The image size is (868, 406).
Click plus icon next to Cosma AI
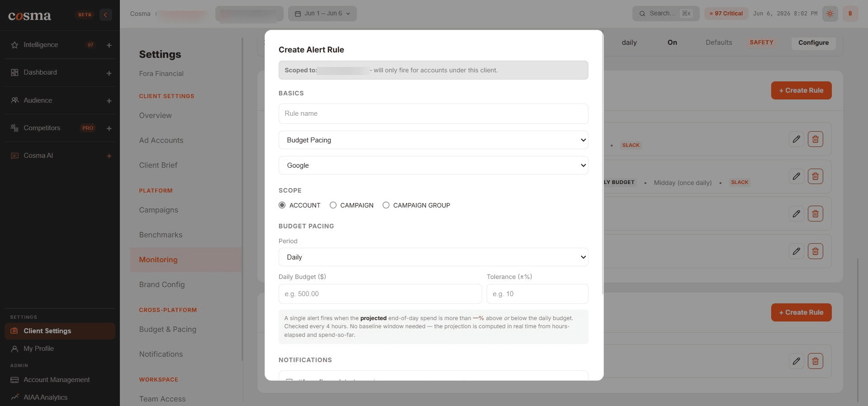[x=109, y=156]
